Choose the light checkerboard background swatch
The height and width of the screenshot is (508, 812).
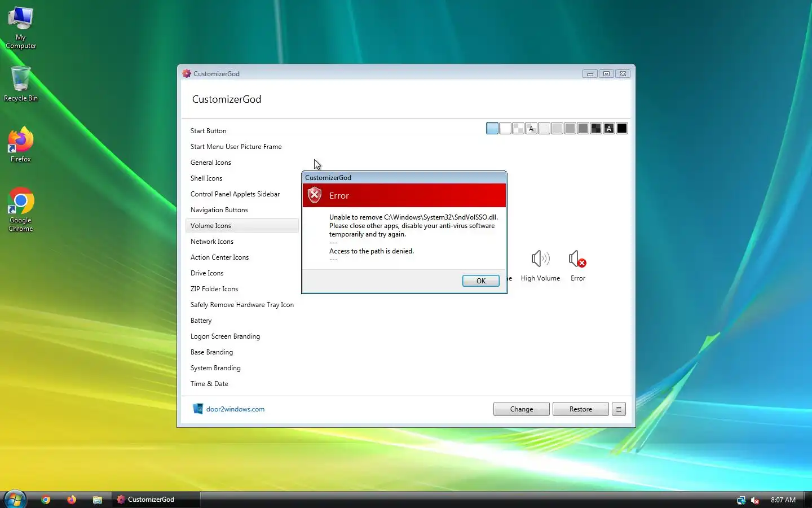[x=518, y=128]
